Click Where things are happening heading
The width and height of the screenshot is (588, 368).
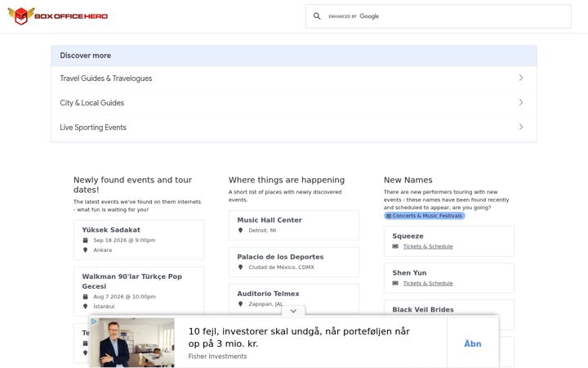(x=287, y=180)
